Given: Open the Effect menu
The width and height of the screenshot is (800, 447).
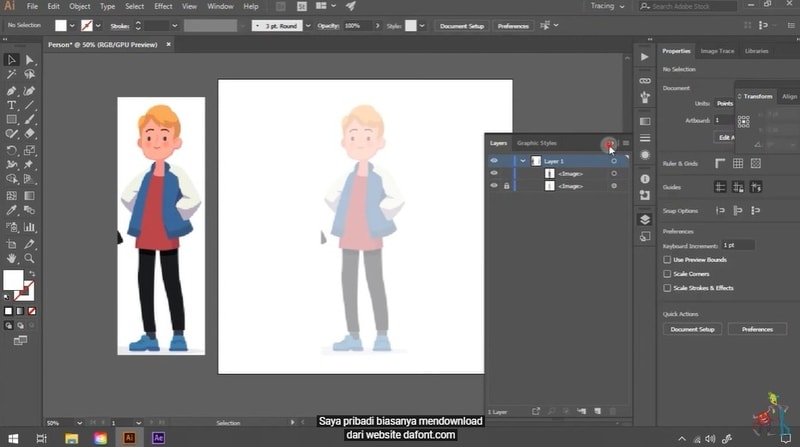Looking at the screenshot, I should click(163, 6).
